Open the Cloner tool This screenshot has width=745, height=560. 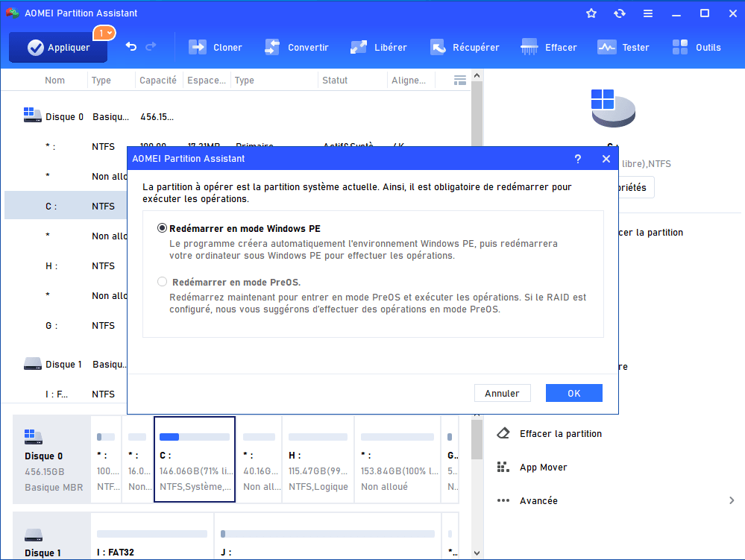point(216,48)
